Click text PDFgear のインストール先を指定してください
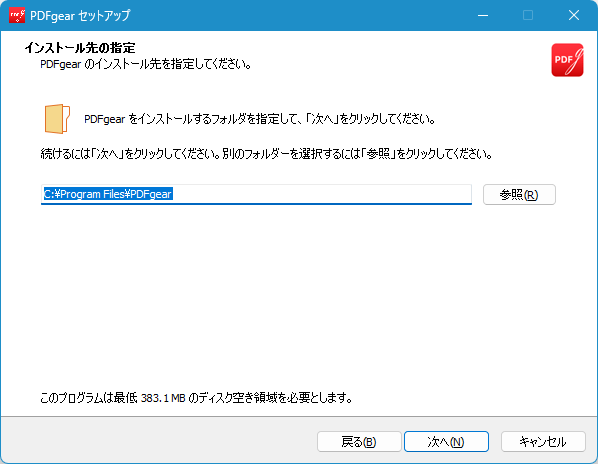 point(146,64)
